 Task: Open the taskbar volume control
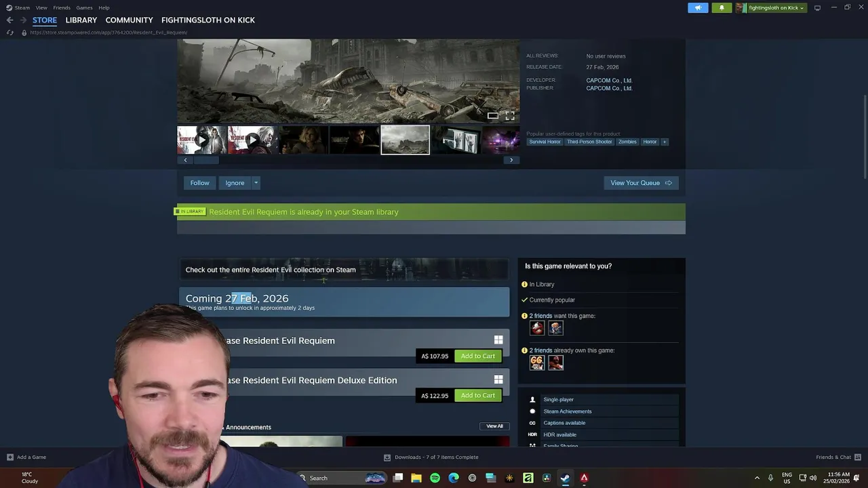point(812,478)
